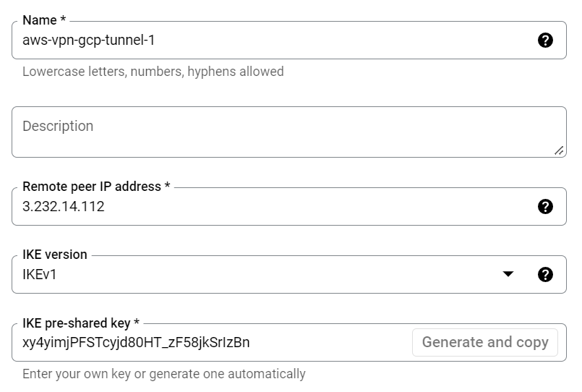The image size is (582, 392).
Task: Click the Description box resize handle
Action: click(559, 150)
